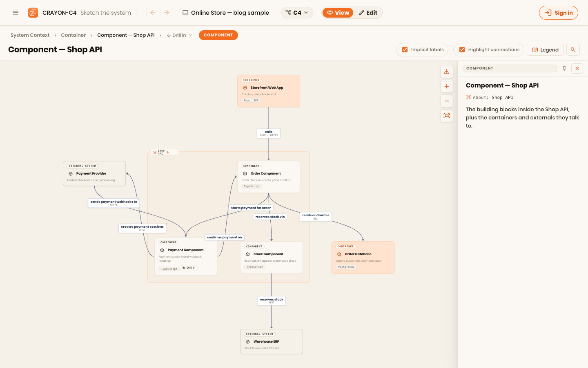This screenshot has width=588, height=368.
Task: Click the 'confirms payment on' label
Action: tap(225, 237)
